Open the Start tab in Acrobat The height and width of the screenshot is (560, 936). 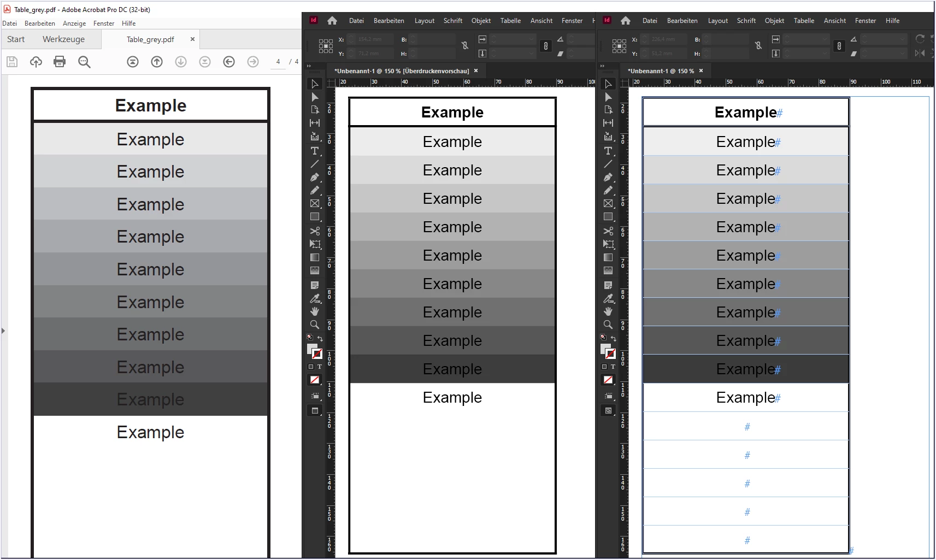16,39
